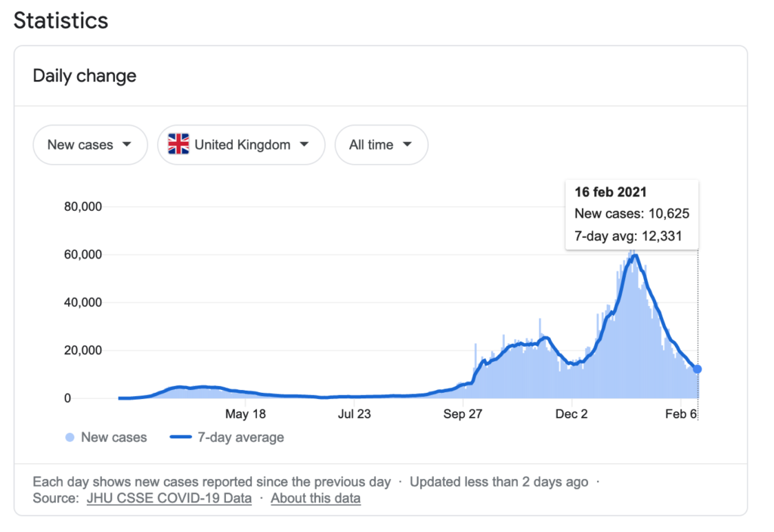Toggle the 7-day average legend label
774x532 pixels.
(240, 437)
